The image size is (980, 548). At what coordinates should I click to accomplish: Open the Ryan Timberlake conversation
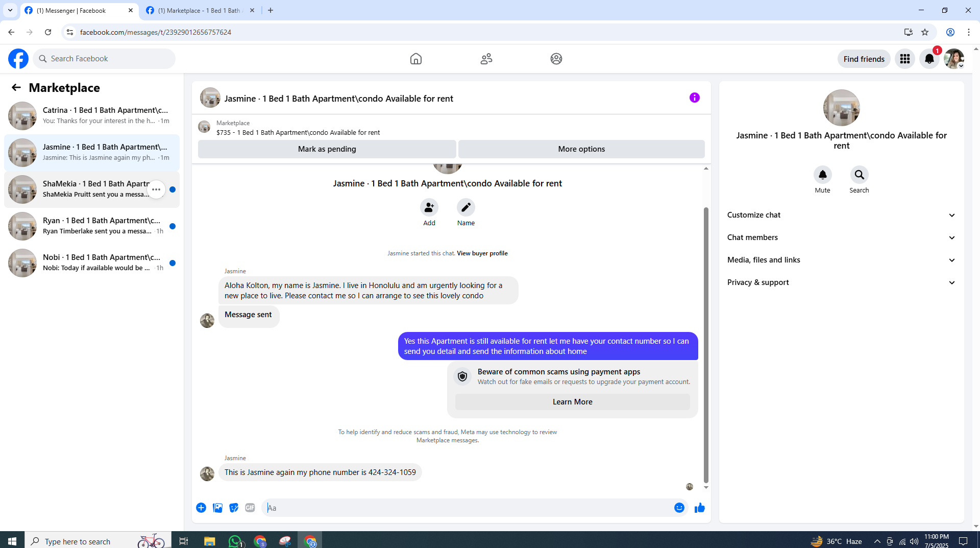pyautogui.click(x=92, y=226)
